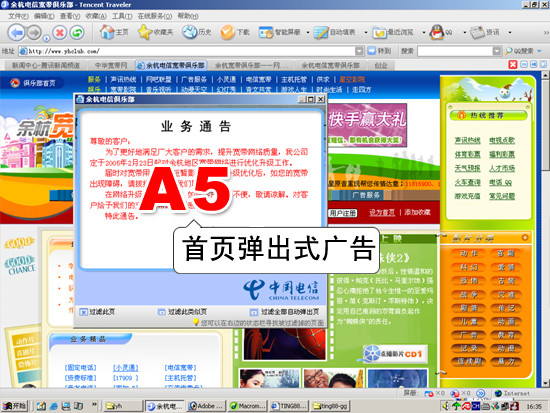Click the vertical scrollbar thumb
The image size is (550, 413).
[x=546, y=126]
